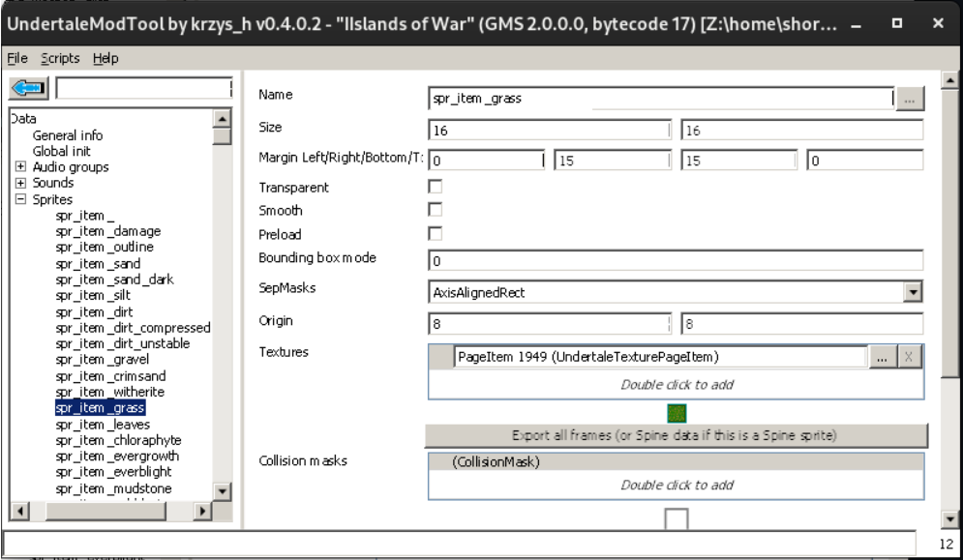
Task: Click Export all frames button
Action: coord(676,435)
